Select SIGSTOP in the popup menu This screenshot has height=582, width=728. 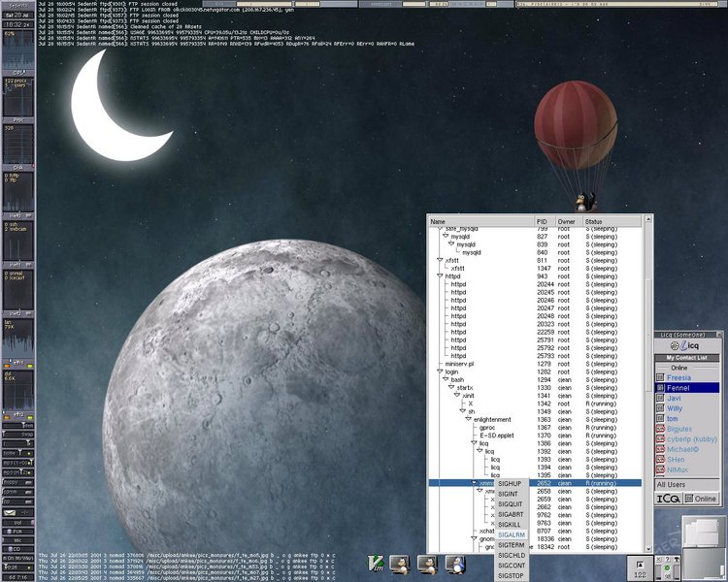click(511, 575)
